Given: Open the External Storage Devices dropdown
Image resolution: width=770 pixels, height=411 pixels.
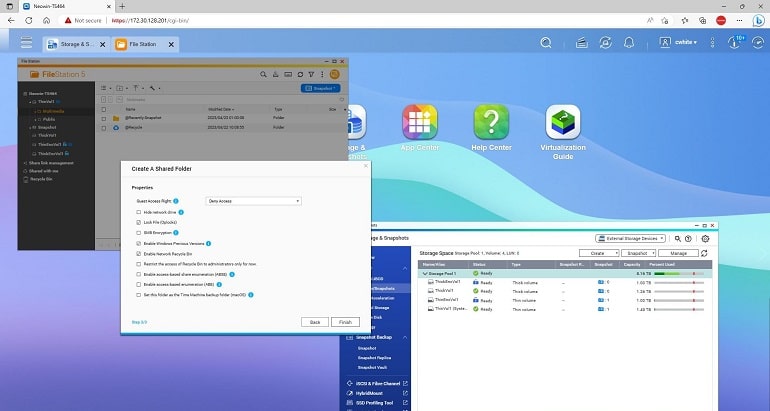Looking at the screenshot, I should pos(631,239).
